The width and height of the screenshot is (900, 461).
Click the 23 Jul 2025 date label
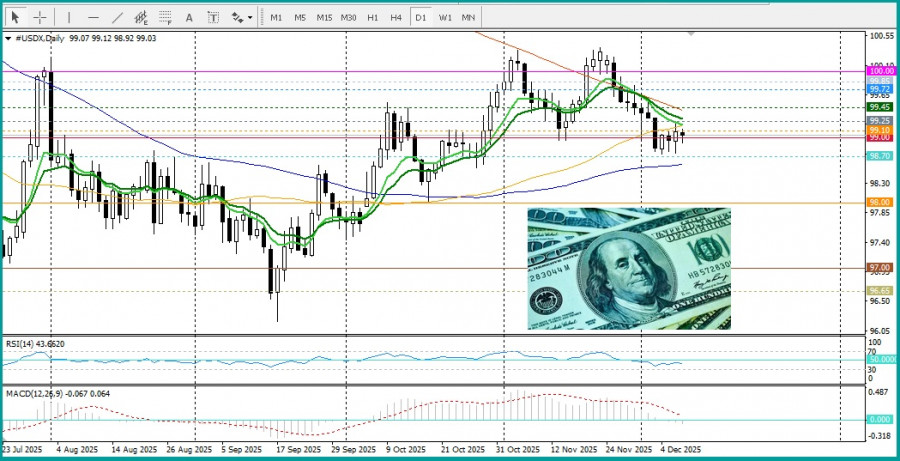pos(20,450)
